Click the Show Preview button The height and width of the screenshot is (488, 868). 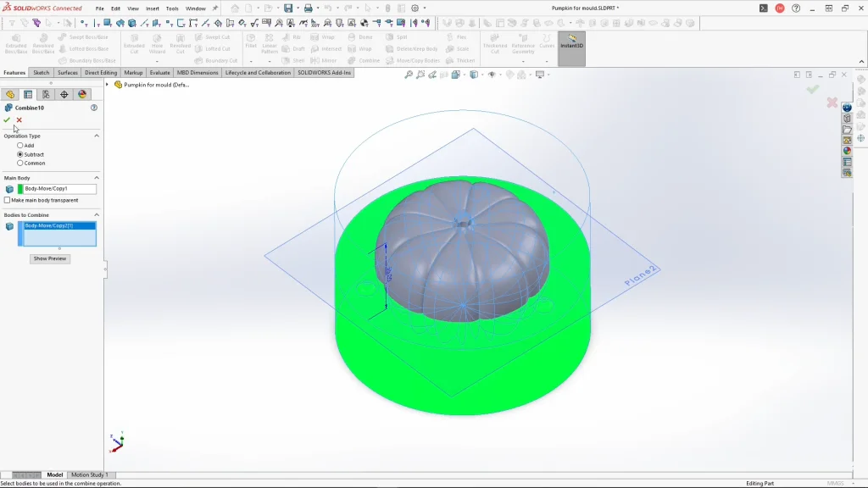pyautogui.click(x=50, y=258)
